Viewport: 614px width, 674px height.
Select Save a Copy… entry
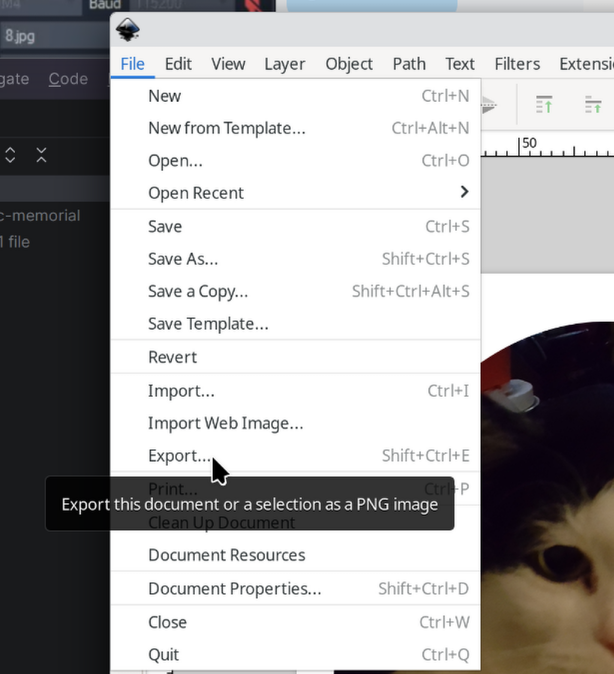295,291
